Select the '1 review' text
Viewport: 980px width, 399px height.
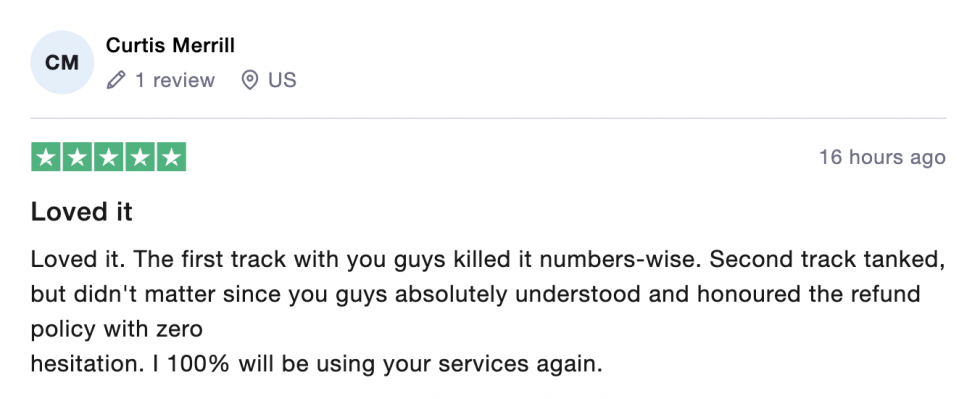pyautogui.click(x=175, y=80)
